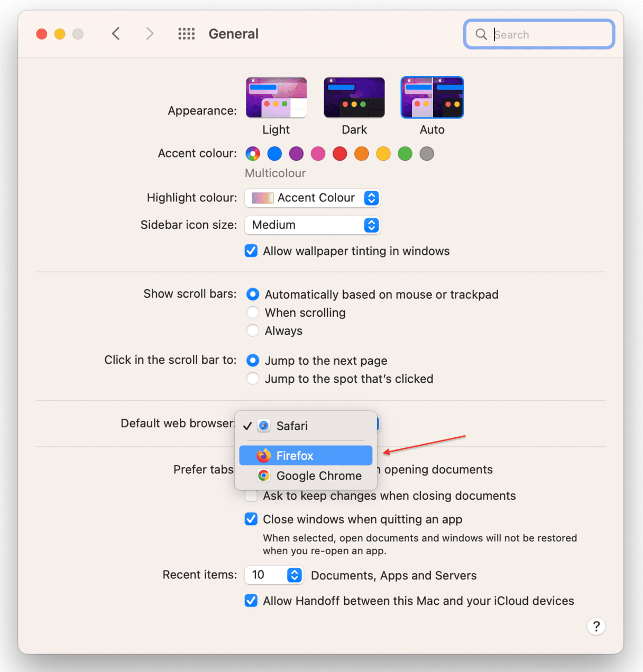Choose Firefox from the browser menu

click(306, 455)
